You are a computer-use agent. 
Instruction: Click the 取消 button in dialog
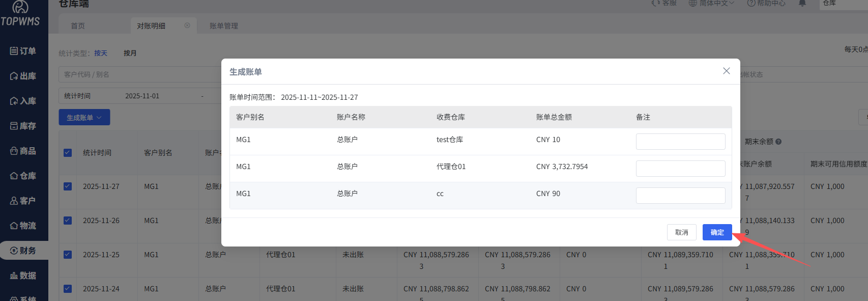pyautogui.click(x=681, y=232)
